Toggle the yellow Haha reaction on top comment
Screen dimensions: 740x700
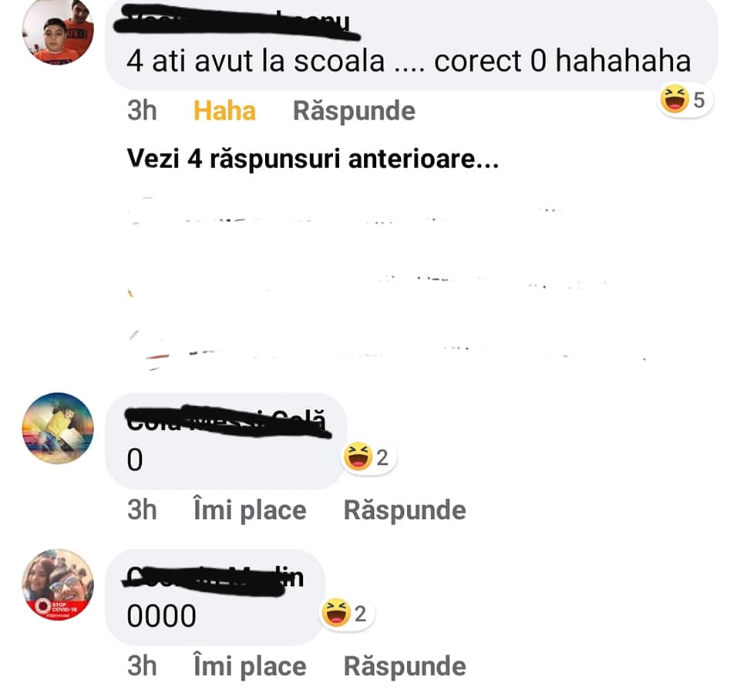224,111
